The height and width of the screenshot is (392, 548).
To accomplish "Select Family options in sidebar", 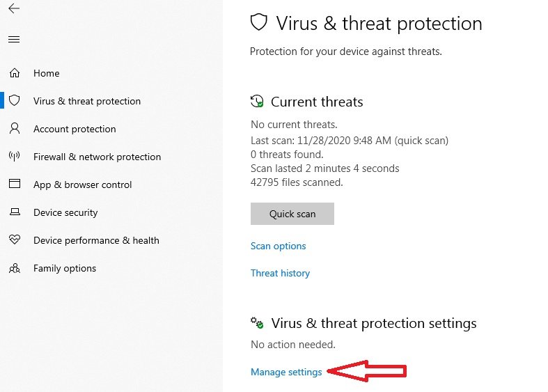I will (x=65, y=269).
